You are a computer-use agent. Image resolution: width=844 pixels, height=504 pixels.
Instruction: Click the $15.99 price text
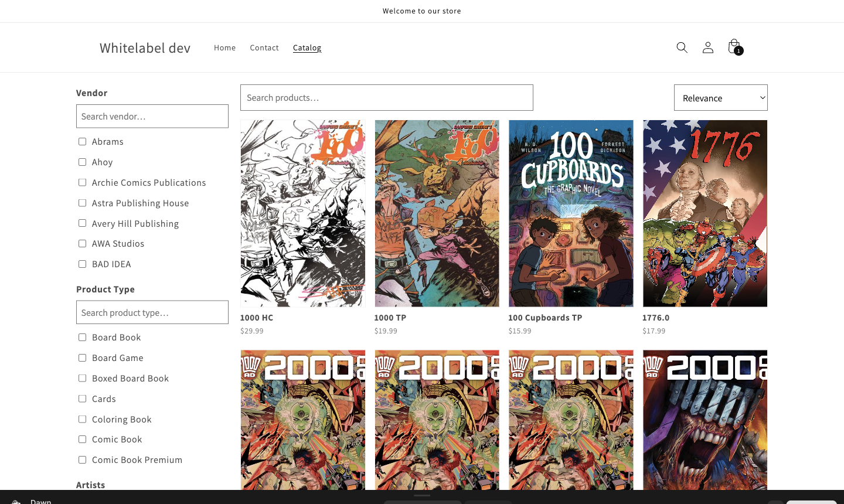coord(520,331)
